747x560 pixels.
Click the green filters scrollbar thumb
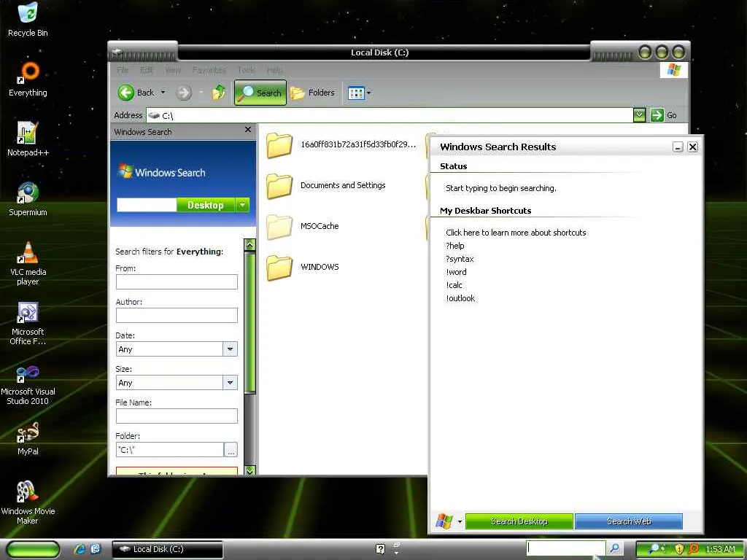click(249, 322)
